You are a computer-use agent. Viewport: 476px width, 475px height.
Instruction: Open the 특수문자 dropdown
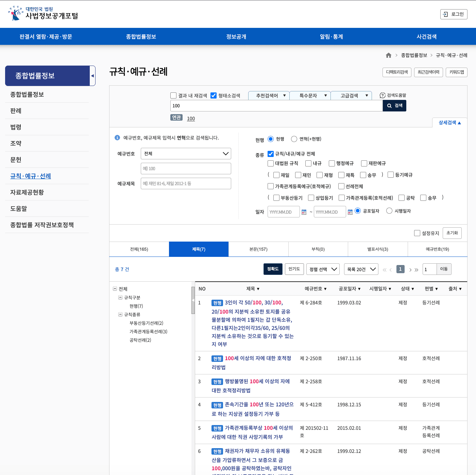click(310, 95)
